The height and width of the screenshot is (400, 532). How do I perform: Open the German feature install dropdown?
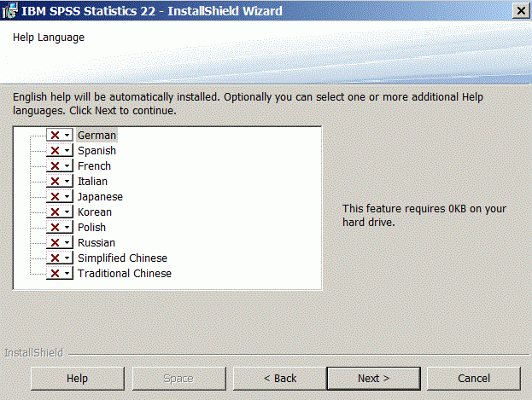[x=60, y=136]
